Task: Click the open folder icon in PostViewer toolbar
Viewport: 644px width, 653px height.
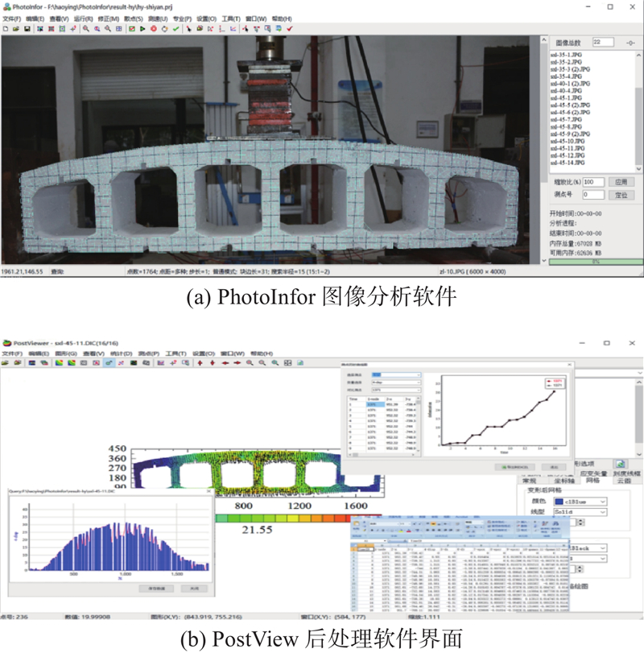Action: tap(6, 363)
